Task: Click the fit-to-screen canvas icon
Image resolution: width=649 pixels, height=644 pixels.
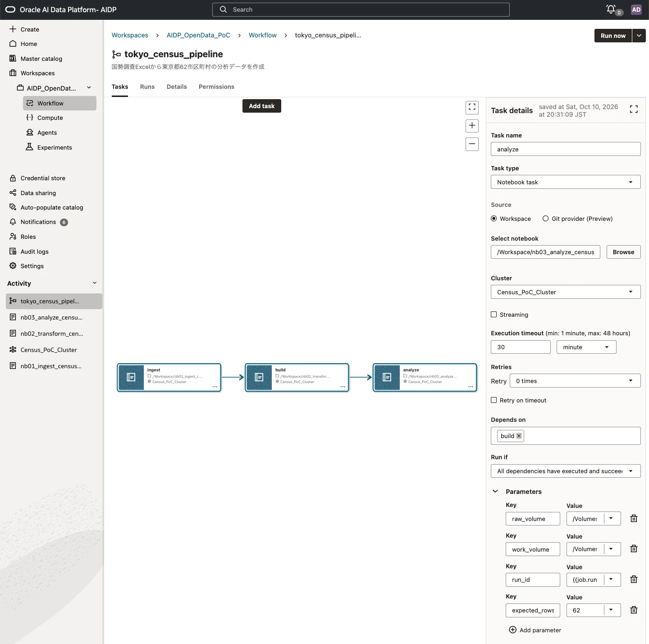Action: point(472,107)
